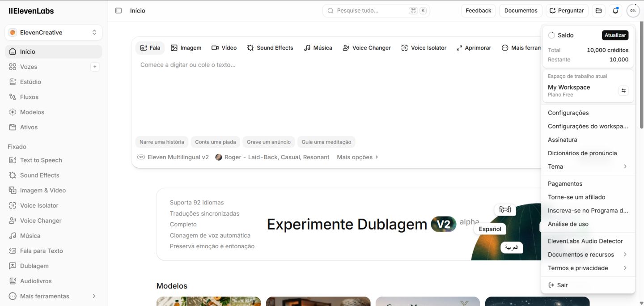The height and width of the screenshot is (306, 644).
Task: Open Fluxos in sidebar
Action: click(54, 97)
